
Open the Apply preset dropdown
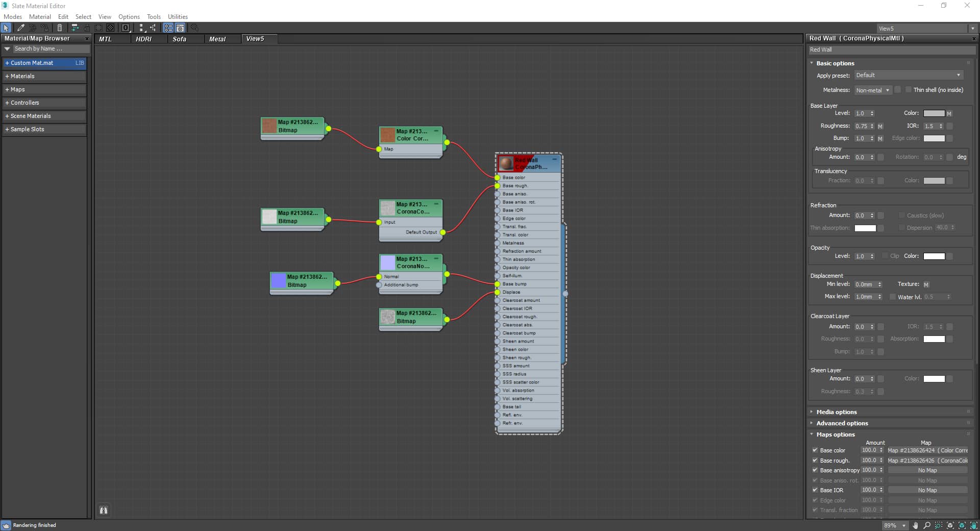(909, 75)
